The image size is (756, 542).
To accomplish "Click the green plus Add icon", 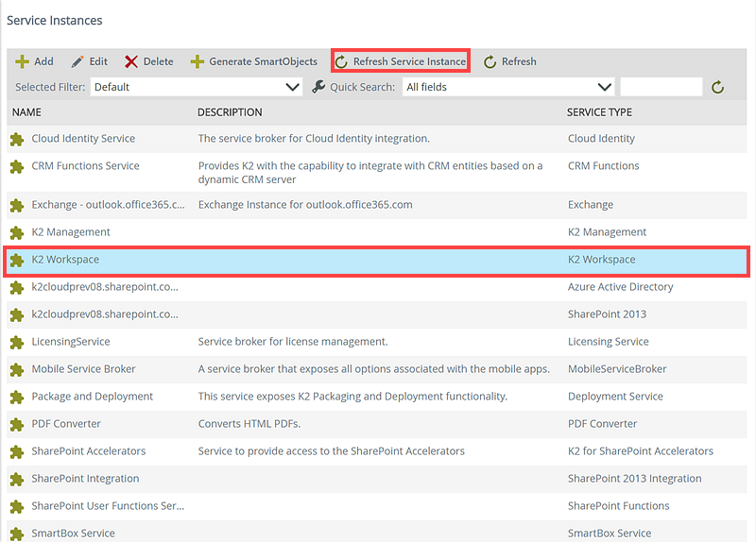I will [x=22, y=61].
